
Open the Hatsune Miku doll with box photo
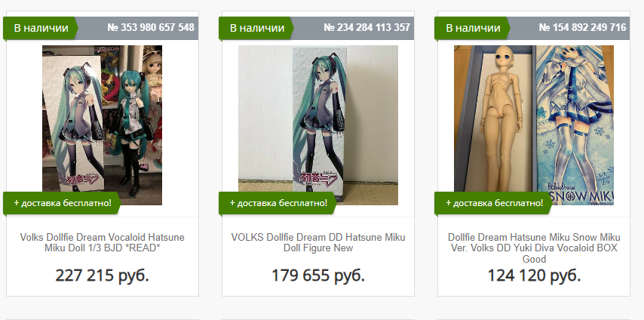pos(102,125)
